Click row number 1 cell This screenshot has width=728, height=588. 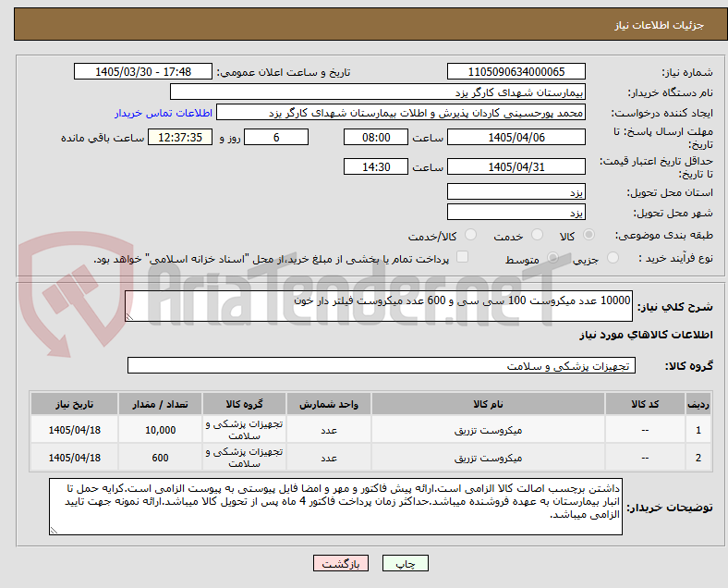point(698,430)
